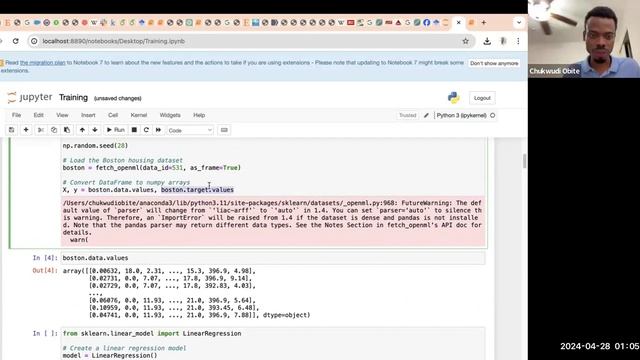Open the Edit menu
Image resolution: width=640 pixels, height=360 pixels.
38,115
